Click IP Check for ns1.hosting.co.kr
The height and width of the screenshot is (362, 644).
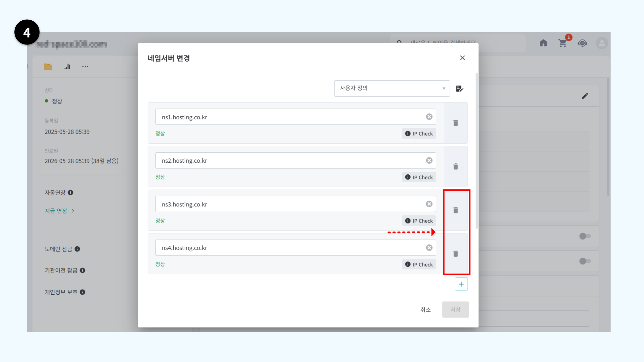click(x=419, y=133)
